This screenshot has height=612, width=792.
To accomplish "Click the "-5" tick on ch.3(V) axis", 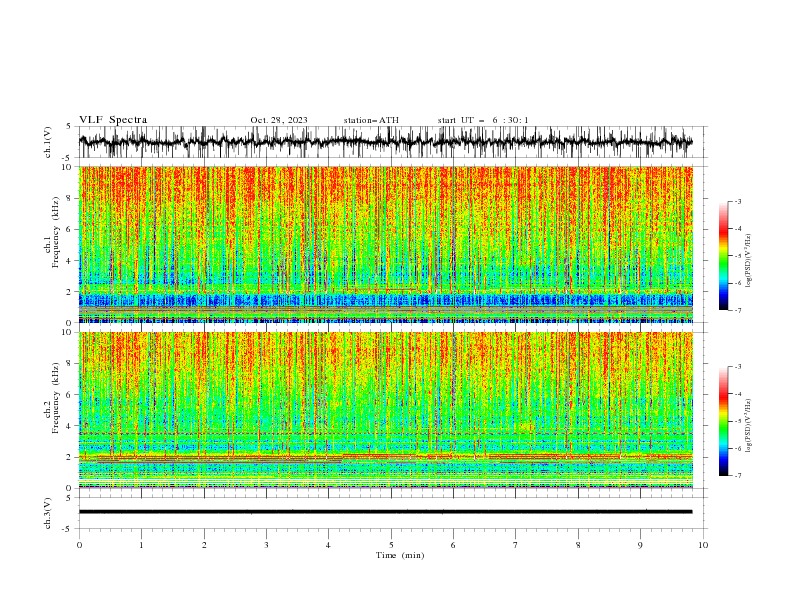I will coord(67,529).
